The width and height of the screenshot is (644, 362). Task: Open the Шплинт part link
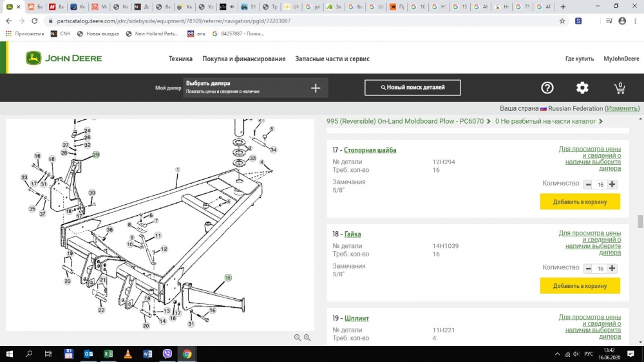tap(357, 318)
